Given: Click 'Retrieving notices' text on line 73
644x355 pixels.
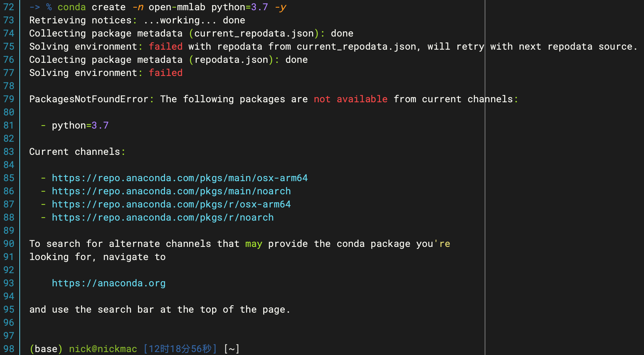Looking at the screenshot, I should coord(80,20).
